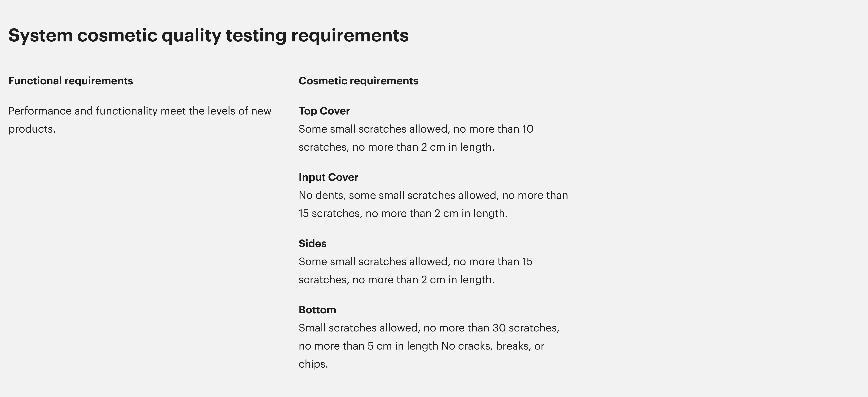Image resolution: width=868 pixels, height=397 pixels.
Task: Click the Top Cover second line ending 'in length.'
Action: coord(397,147)
